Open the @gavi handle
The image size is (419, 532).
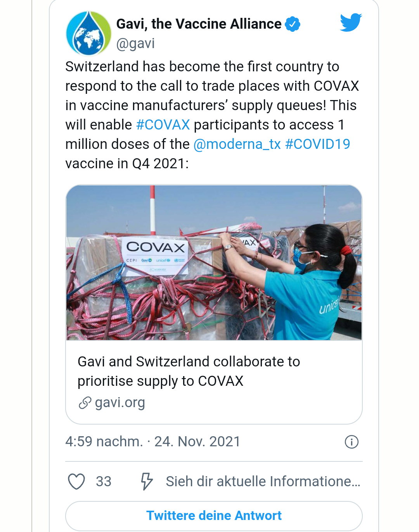click(x=135, y=43)
